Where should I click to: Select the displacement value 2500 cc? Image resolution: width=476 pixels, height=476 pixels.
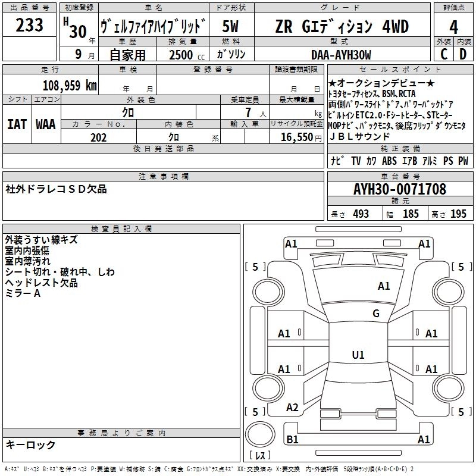click(187, 55)
